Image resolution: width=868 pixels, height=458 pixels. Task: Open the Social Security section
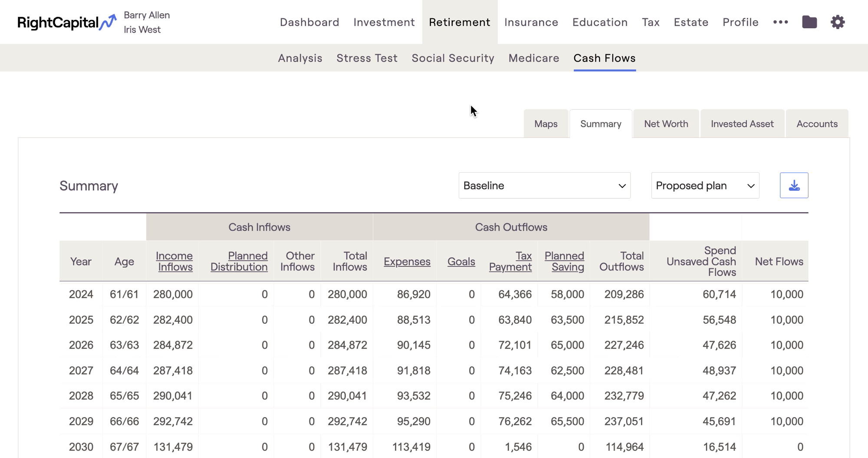point(453,58)
